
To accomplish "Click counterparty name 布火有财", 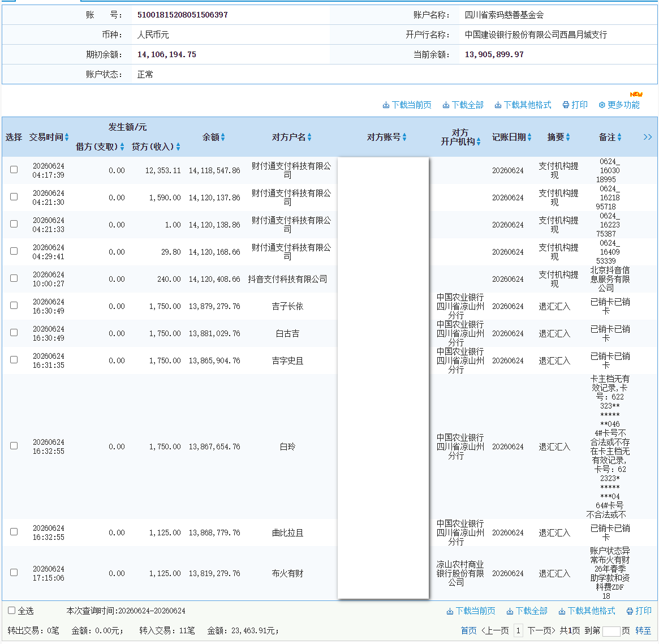I will (x=287, y=573).
